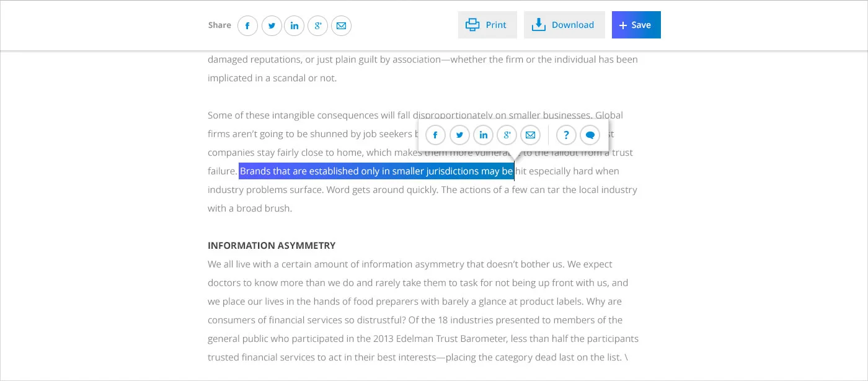
Task: Click the printer icon in the Print button
Action: point(472,25)
